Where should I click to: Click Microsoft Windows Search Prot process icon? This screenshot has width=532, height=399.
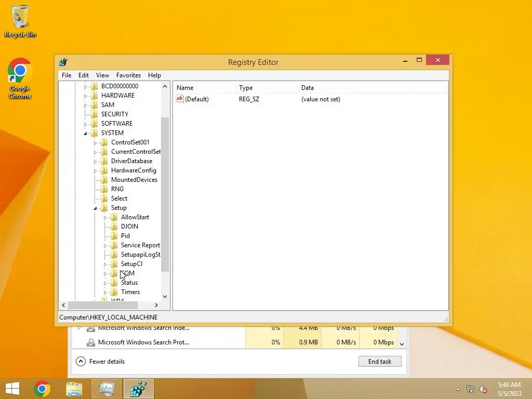pyautogui.click(x=90, y=342)
